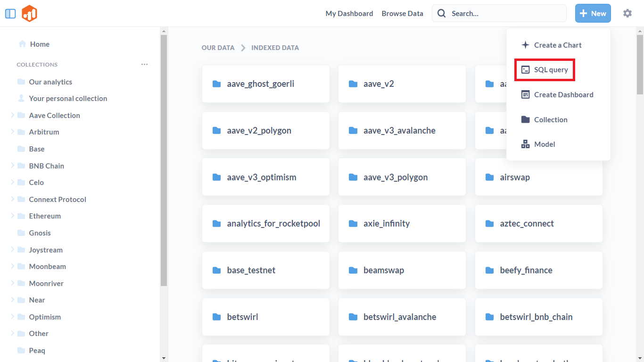Click the aztec_connect folder icon
644x362 pixels.
490,224
